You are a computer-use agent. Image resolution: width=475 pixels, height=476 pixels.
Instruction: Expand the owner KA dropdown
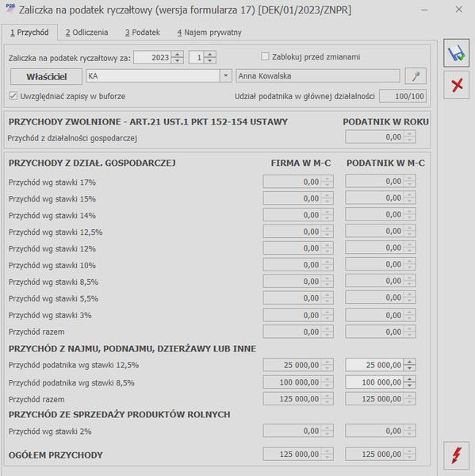[225, 75]
